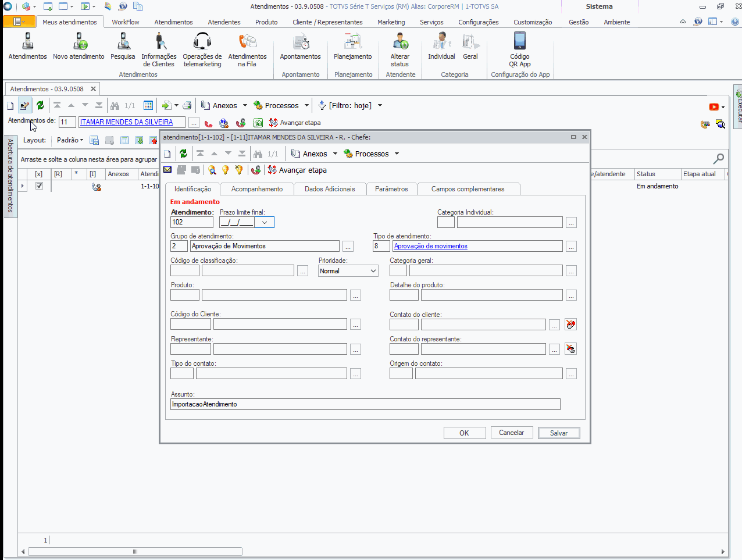This screenshot has width=742, height=560.
Task: Open the Pesquisa ribbon icon
Action: (x=123, y=46)
